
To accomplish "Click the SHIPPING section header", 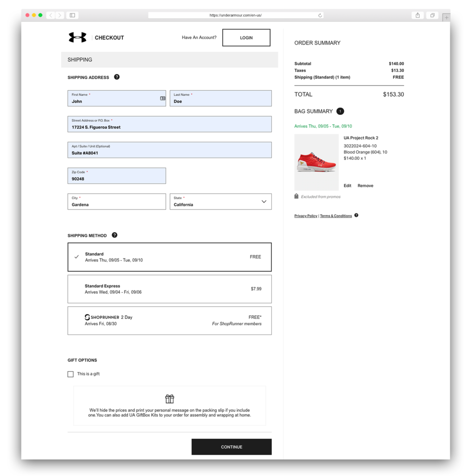I will point(169,60).
